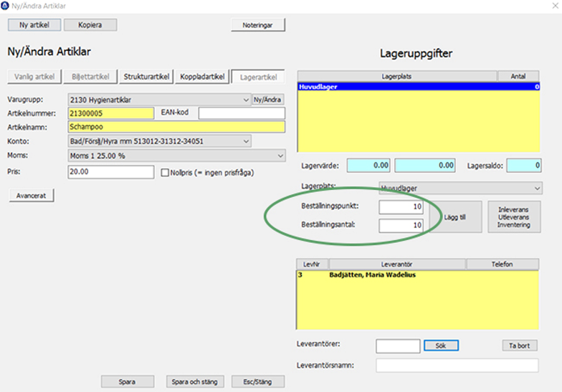Select the Huvudlager row in the list
The image size is (562, 392).
click(419, 87)
